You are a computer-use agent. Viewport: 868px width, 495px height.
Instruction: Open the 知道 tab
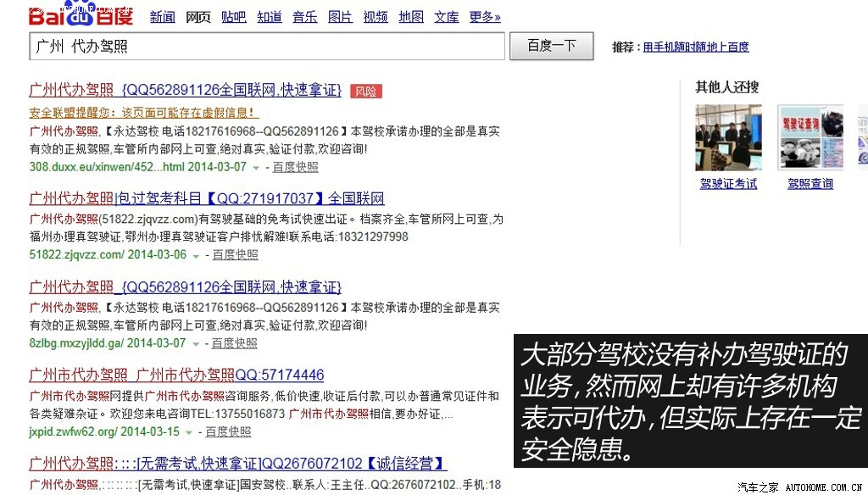pos(270,17)
